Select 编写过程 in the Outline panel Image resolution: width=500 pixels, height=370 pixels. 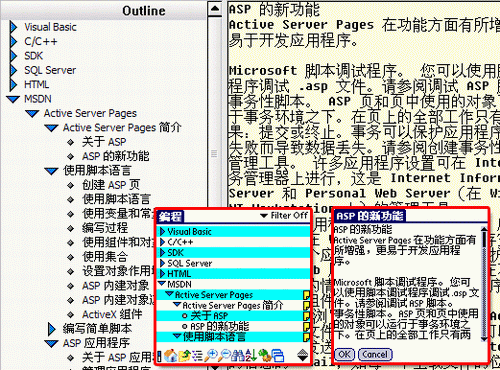(x=105, y=228)
